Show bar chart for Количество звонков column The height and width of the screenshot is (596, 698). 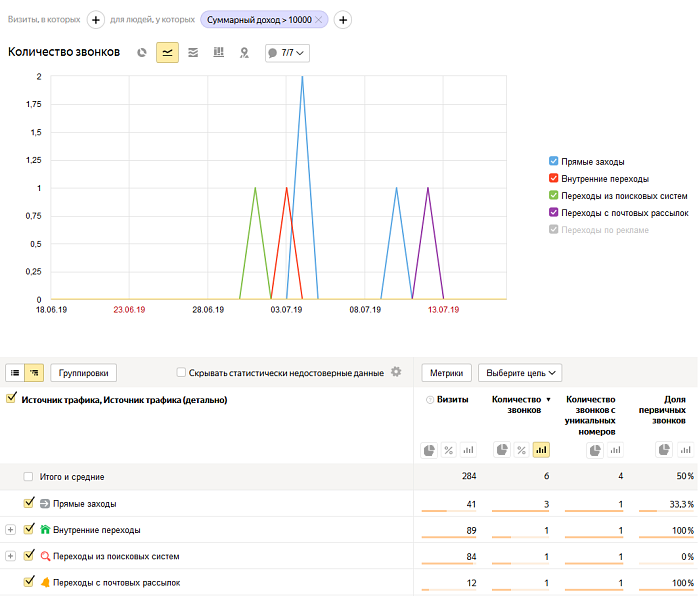pyautogui.click(x=541, y=450)
